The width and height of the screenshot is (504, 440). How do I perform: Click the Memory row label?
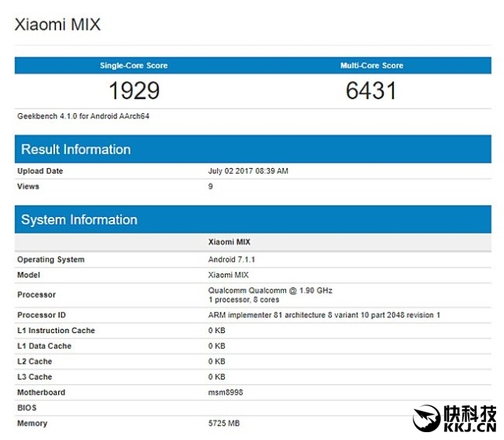click(32, 423)
